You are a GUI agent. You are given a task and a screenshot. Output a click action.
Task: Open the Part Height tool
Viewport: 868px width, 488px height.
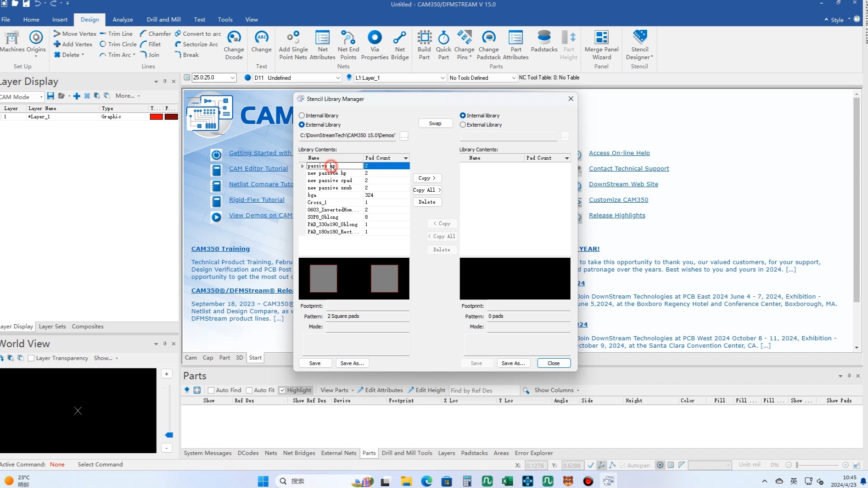568,44
